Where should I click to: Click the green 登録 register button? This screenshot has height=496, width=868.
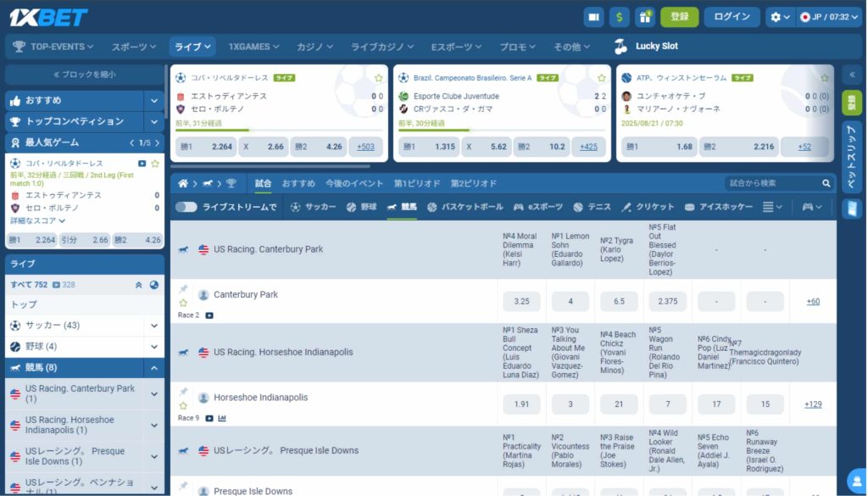pos(679,17)
